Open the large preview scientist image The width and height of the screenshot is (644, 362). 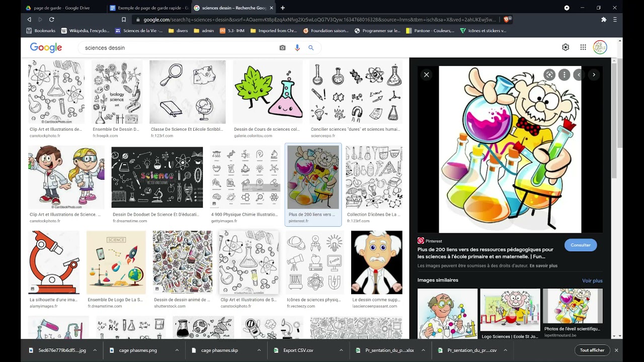point(510,149)
